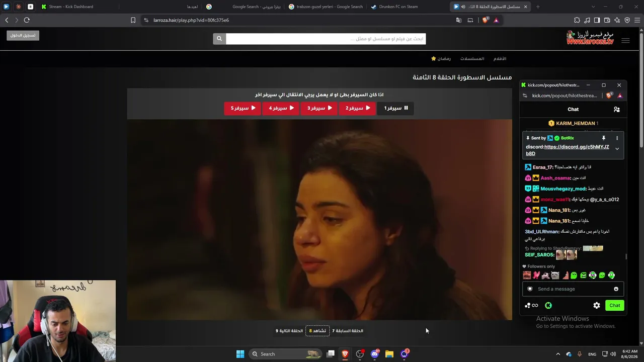Click the Larooza site logo
The height and width of the screenshot is (362, 644).
coord(590,38)
